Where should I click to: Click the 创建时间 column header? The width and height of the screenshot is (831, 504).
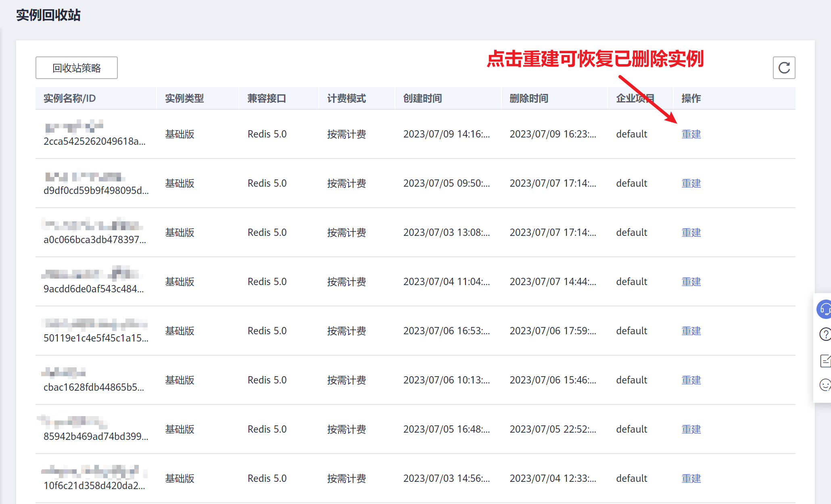coord(422,98)
